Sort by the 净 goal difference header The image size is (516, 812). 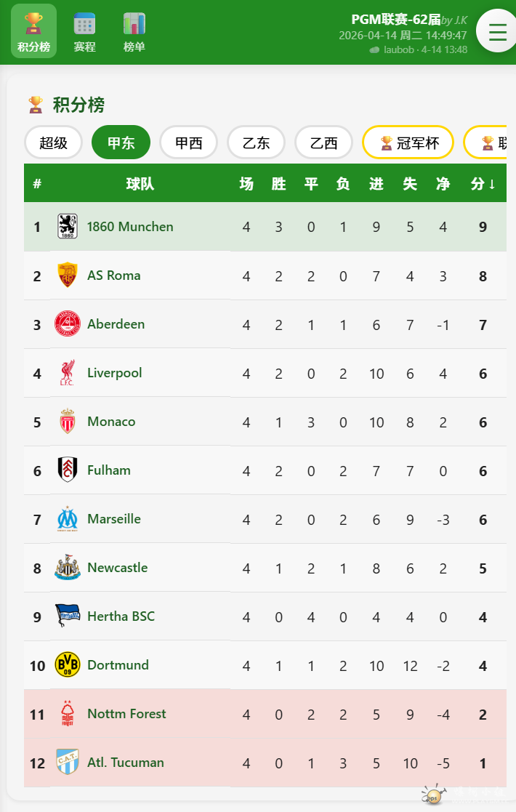[x=443, y=184]
